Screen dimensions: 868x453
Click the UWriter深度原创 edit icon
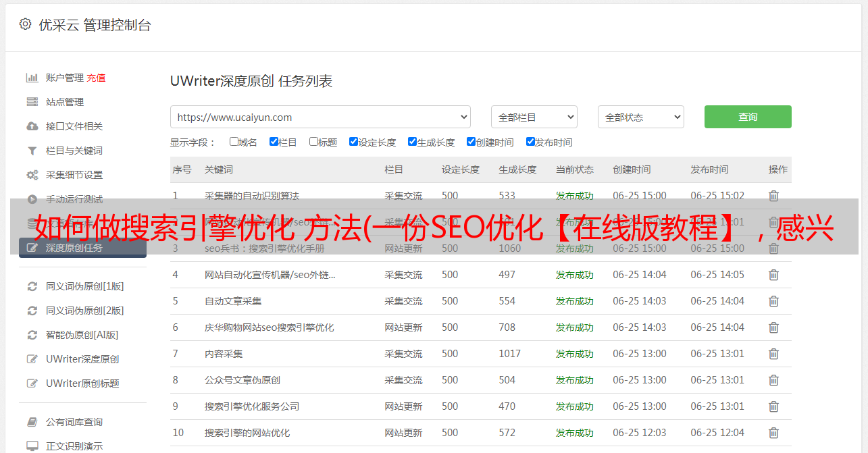pos(32,359)
